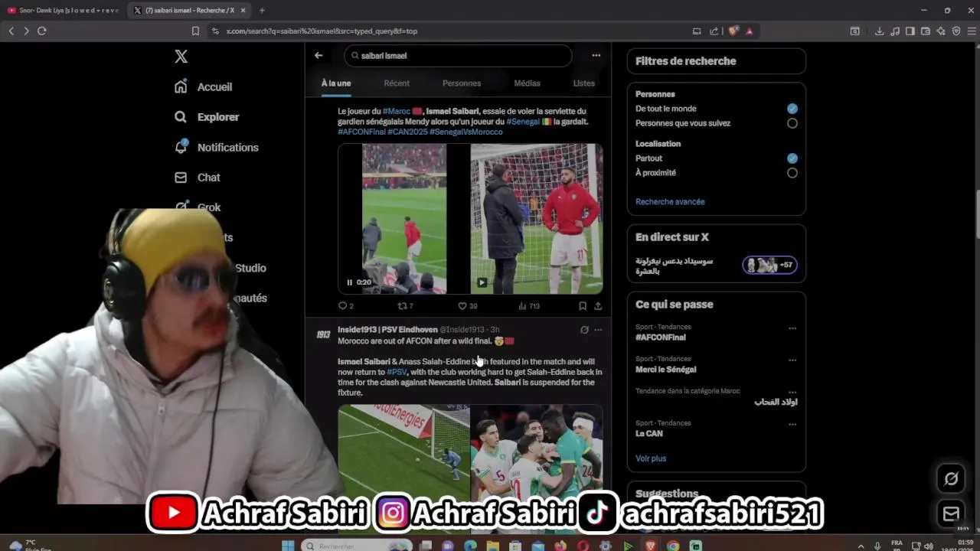Open the floating messages envelope button
This screenshot has width=980, height=551.
coord(951,514)
